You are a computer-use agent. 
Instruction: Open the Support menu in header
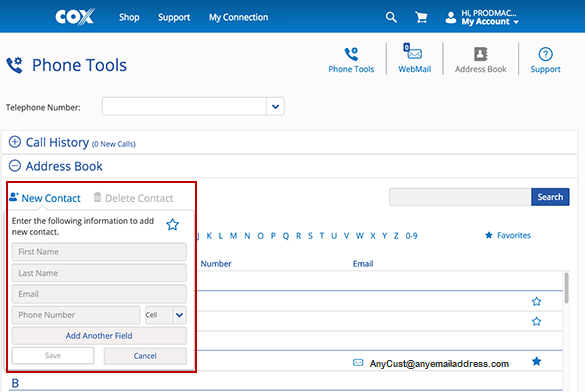[x=174, y=17]
